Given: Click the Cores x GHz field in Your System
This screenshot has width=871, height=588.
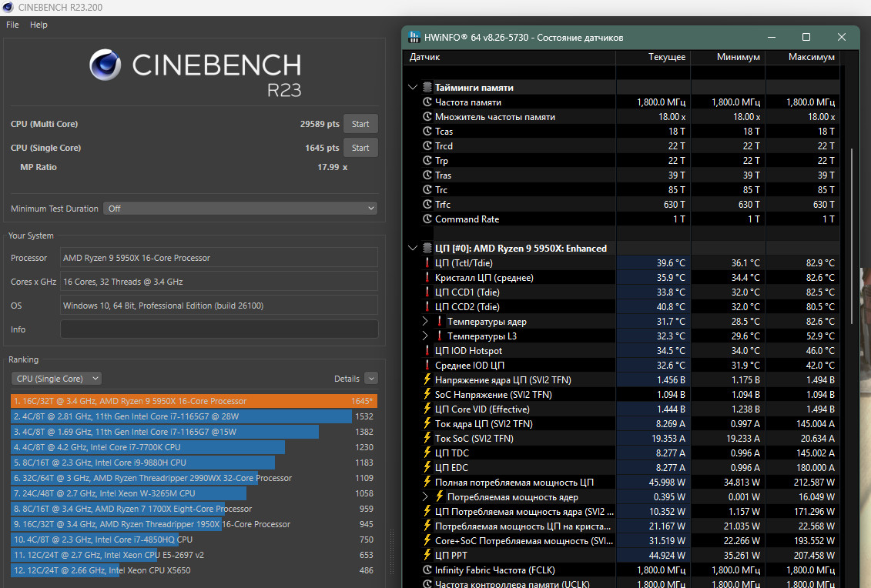Looking at the screenshot, I should (219, 282).
